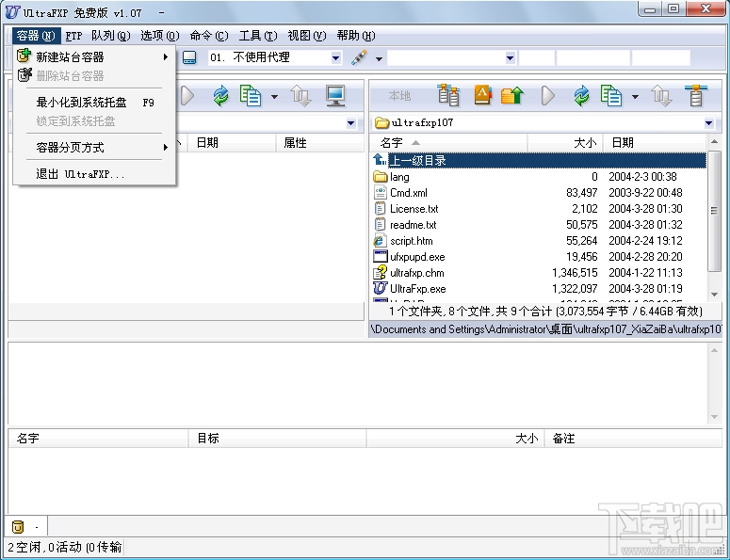
Task: Choose 最小化到系统托盘 menu entry
Action: (x=94, y=103)
